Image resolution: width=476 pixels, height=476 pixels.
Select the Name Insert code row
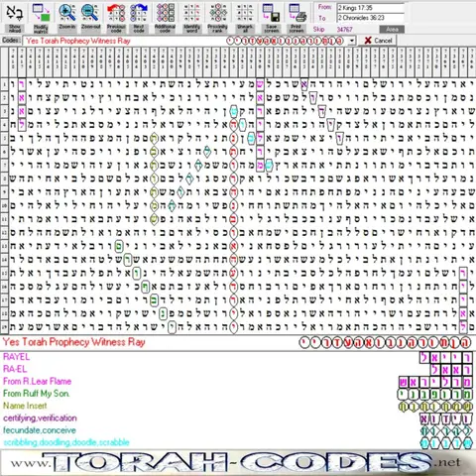pos(237,406)
